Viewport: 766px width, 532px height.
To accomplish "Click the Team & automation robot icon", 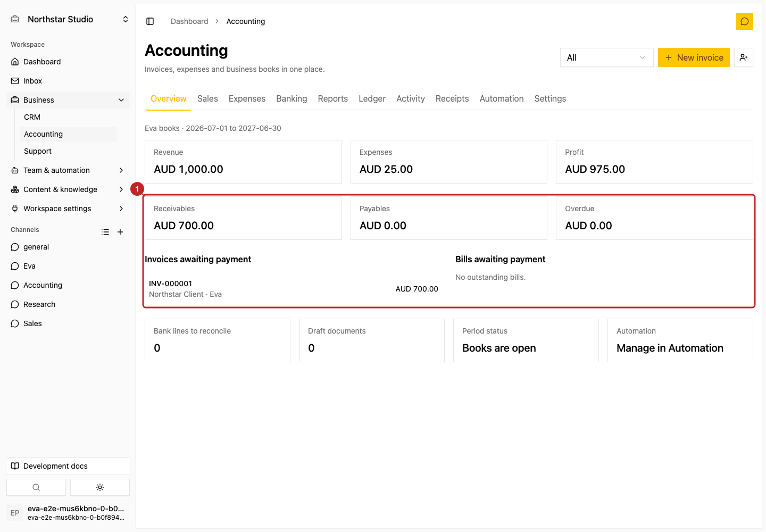I will click(x=15, y=170).
